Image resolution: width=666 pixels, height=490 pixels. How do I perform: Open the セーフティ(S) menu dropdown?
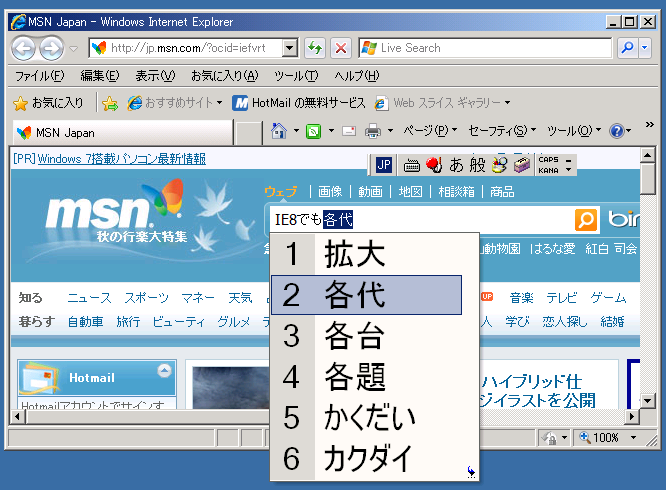click(x=533, y=129)
